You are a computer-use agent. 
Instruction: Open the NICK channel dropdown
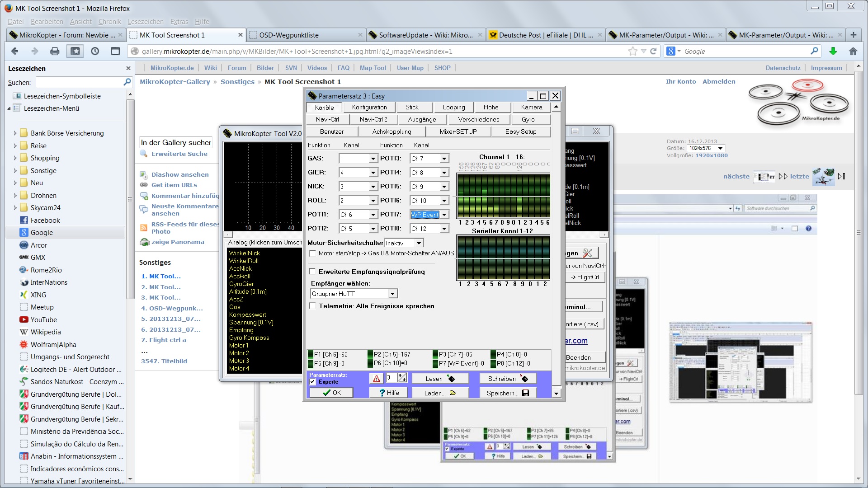coord(373,187)
